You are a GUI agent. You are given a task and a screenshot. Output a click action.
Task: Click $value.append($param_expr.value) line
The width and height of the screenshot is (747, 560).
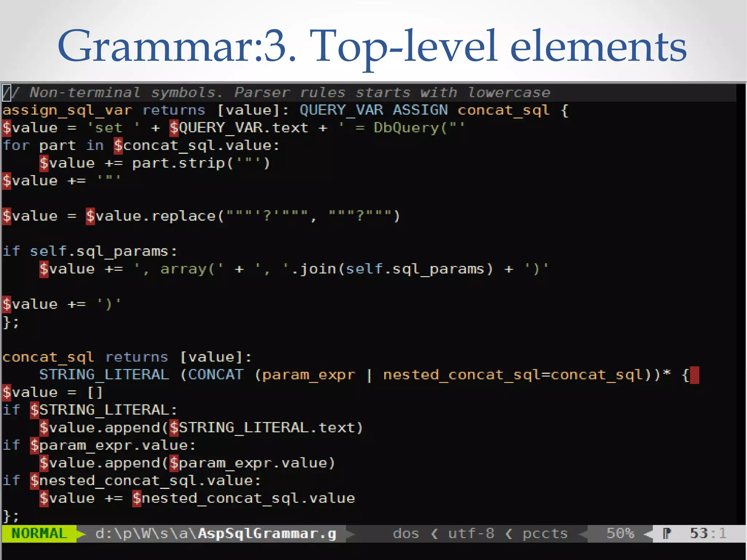click(187, 463)
